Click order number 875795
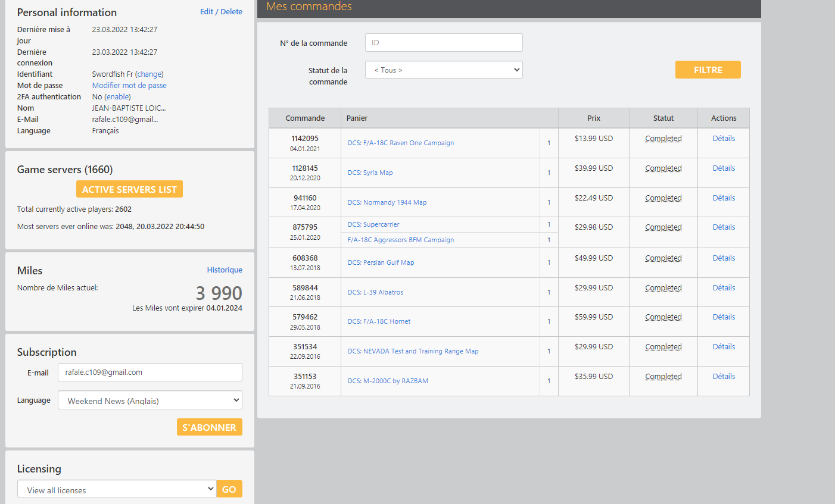Screen dimensions: 835x504 pyautogui.click(x=305, y=227)
